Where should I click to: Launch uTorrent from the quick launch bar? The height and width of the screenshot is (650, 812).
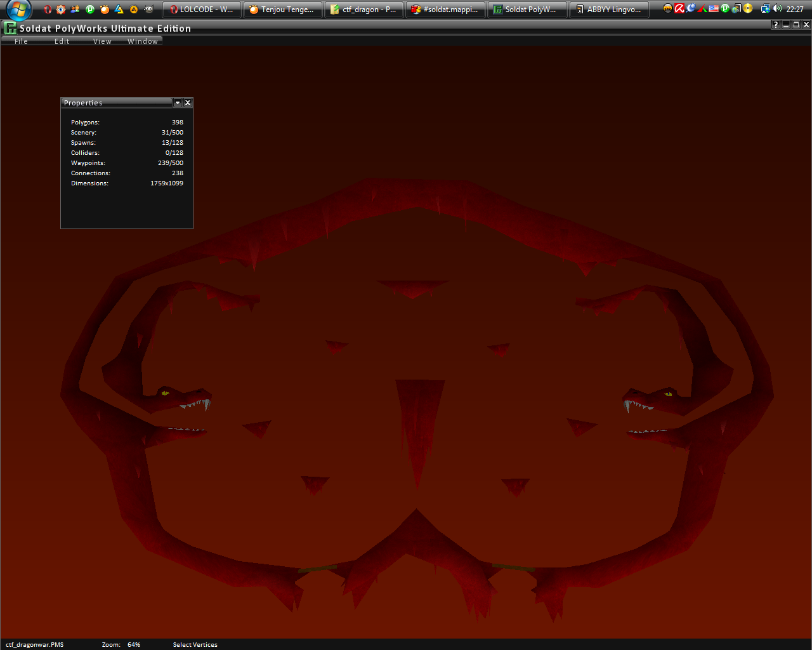(x=90, y=10)
